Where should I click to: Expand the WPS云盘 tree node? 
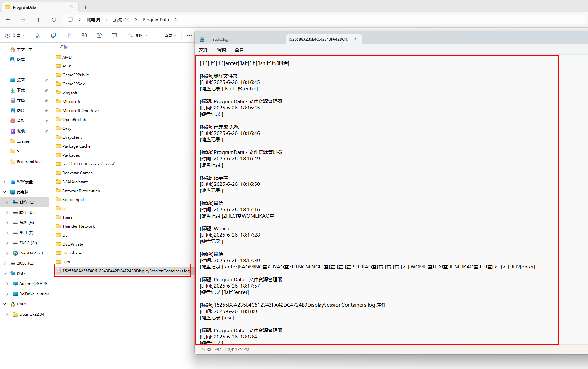4,182
